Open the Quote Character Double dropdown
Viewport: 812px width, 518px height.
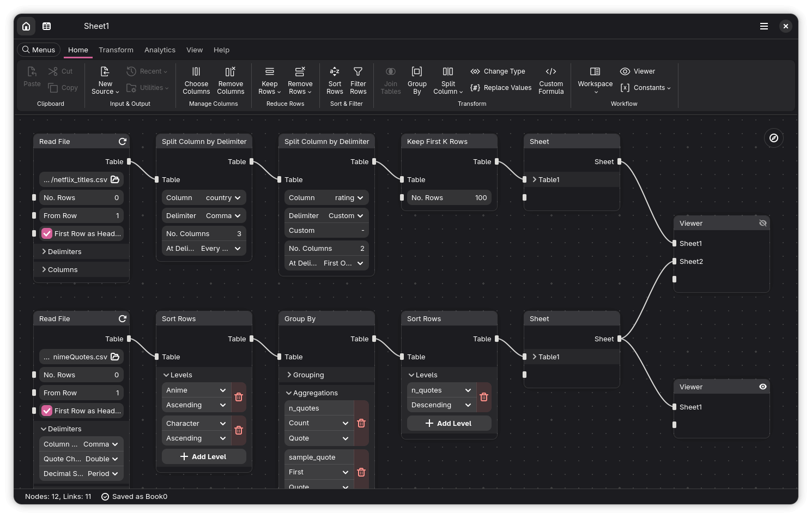(81, 459)
